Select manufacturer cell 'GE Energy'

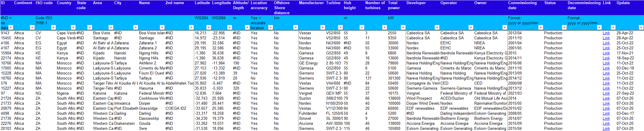pyautogui.click(x=312, y=63)
